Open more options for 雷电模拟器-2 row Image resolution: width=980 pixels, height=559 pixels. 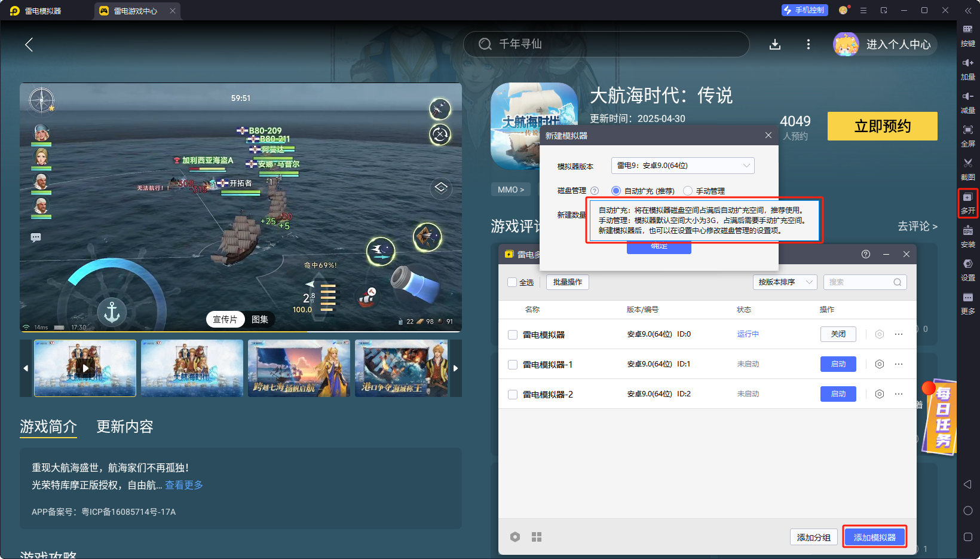coord(899,394)
